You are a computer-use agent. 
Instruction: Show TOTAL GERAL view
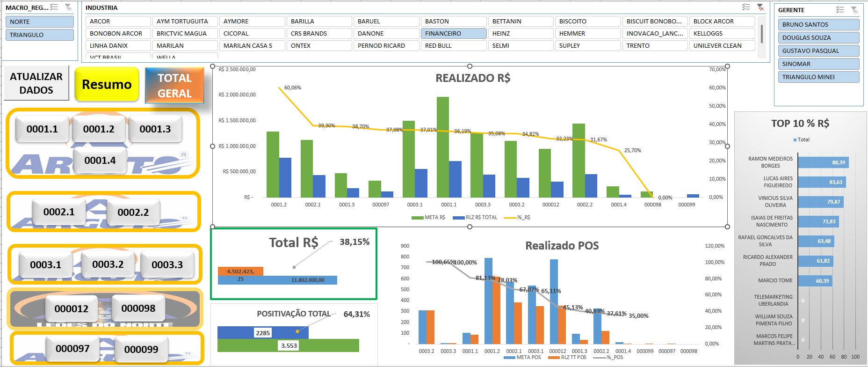click(x=175, y=85)
